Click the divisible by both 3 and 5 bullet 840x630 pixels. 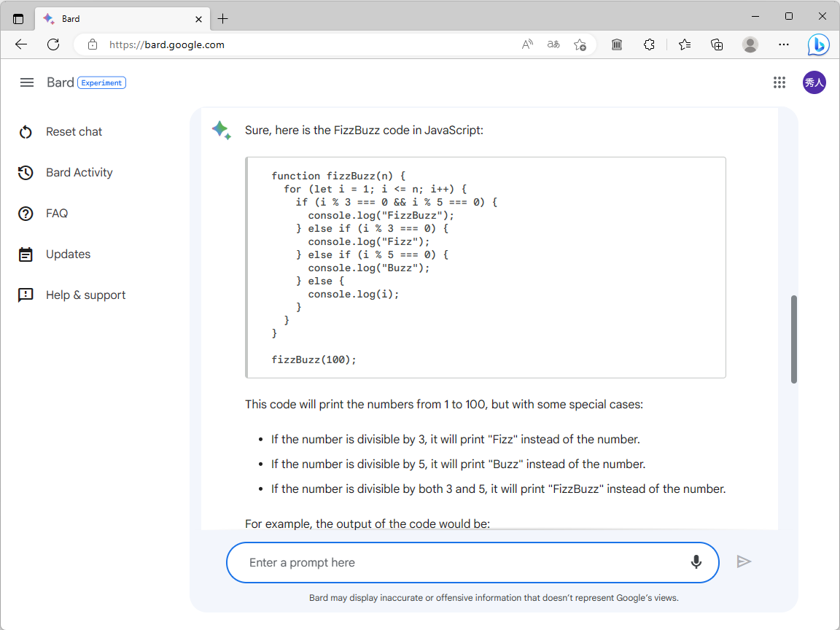pyautogui.click(x=498, y=489)
